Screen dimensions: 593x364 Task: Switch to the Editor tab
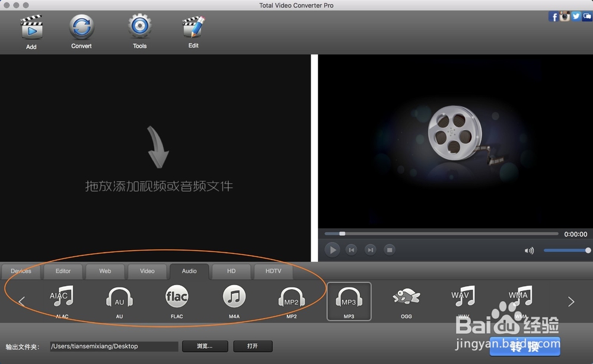pos(63,271)
